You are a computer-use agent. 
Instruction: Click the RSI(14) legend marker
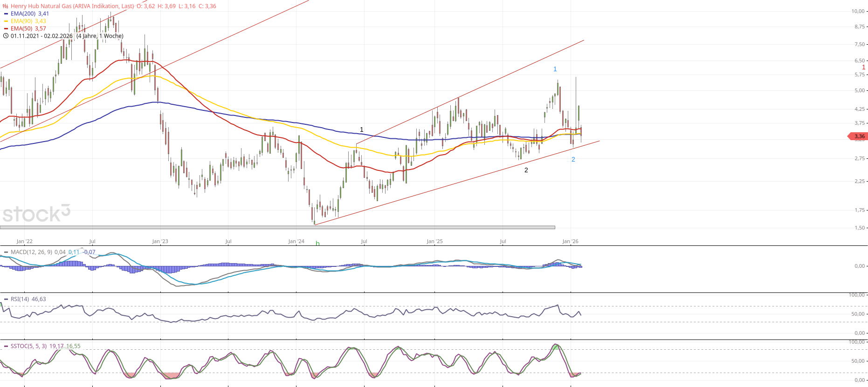click(6, 299)
